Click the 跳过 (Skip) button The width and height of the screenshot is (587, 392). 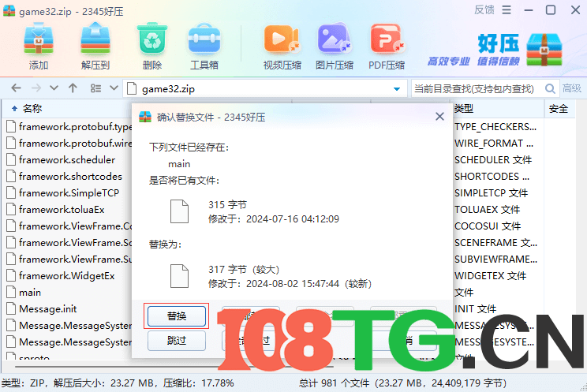point(177,341)
